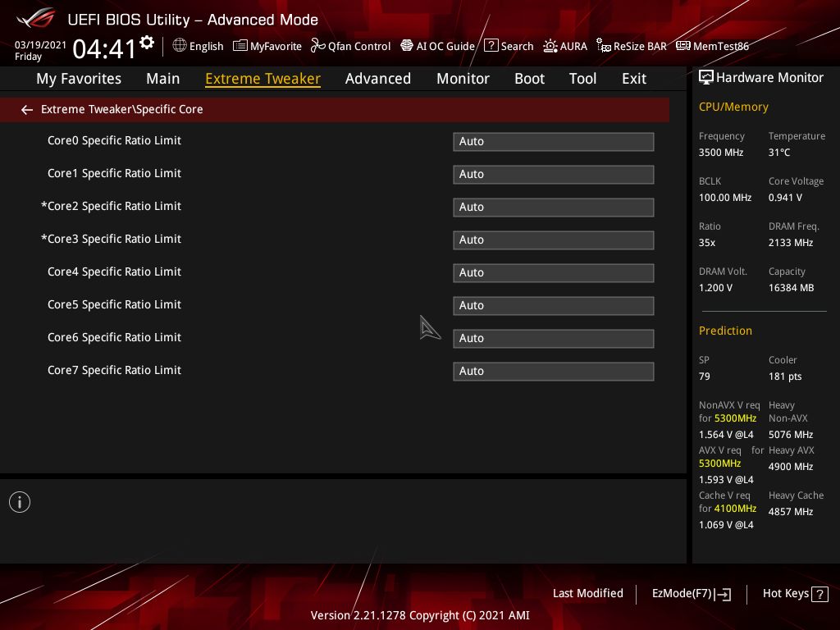The height and width of the screenshot is (630, 840).
Task: Open the Exit tab
Action: click(634, 79)
